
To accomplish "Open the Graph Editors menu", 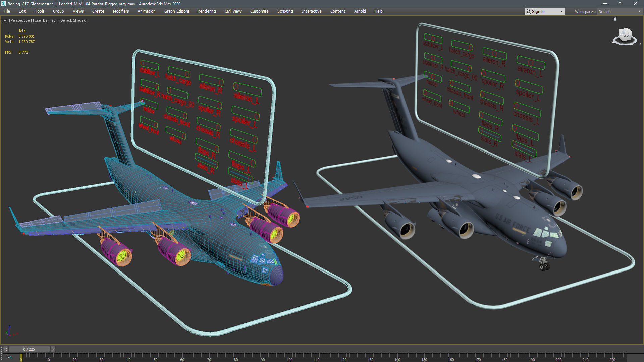I will click(177, 11).
